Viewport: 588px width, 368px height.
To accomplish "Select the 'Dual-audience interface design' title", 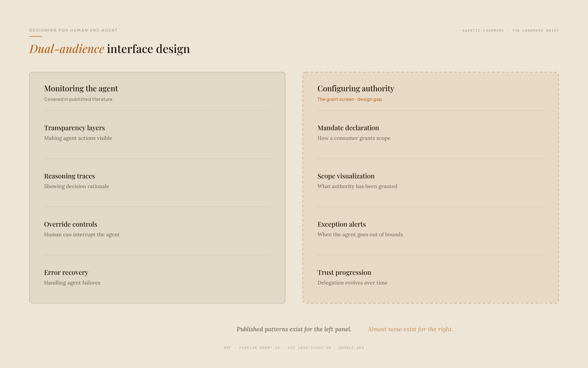I will pos(110,49).
